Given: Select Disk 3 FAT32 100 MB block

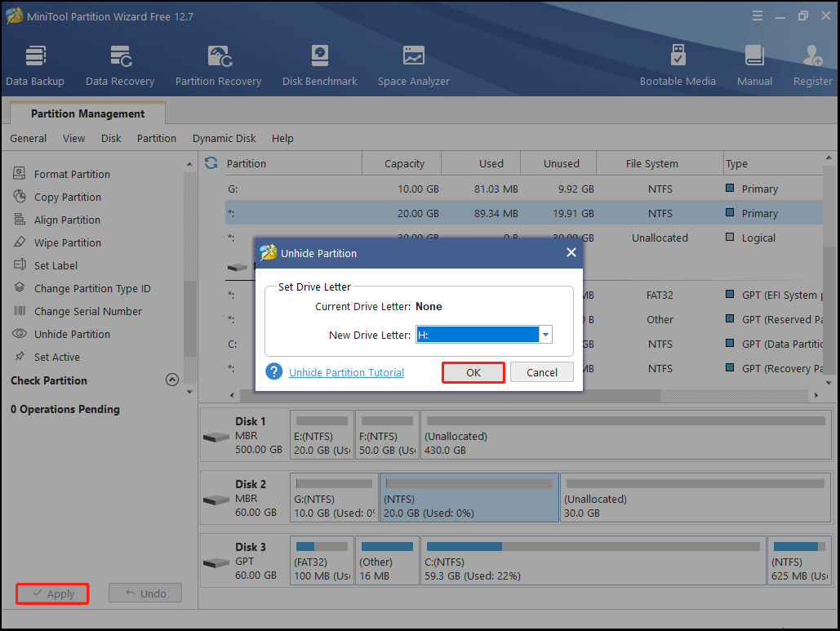Looking at the screenshot, I should click(322, 560).
